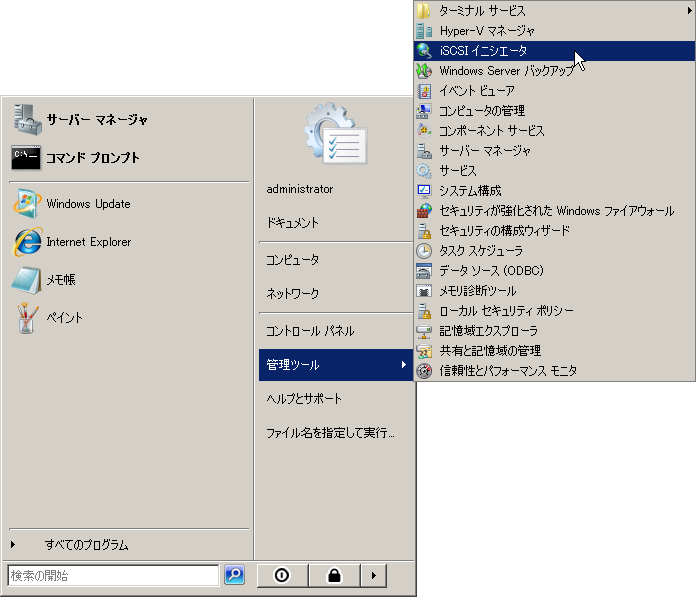Viewport: 696px width, 597px height.
Task: Click the コマンド プロンプト console icon
Action: tap(26, 157)
